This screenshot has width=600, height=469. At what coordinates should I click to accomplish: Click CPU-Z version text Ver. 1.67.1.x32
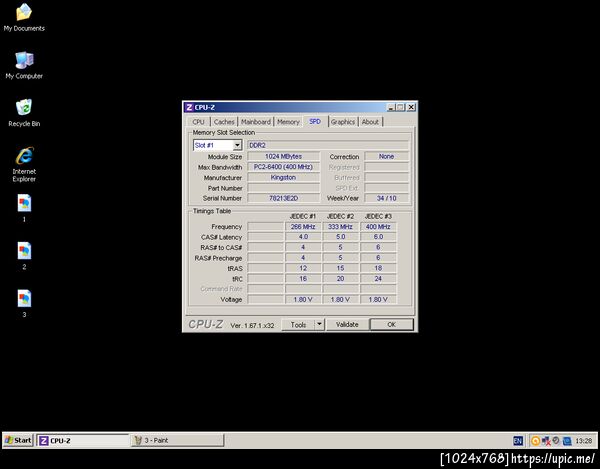[252, 326]
